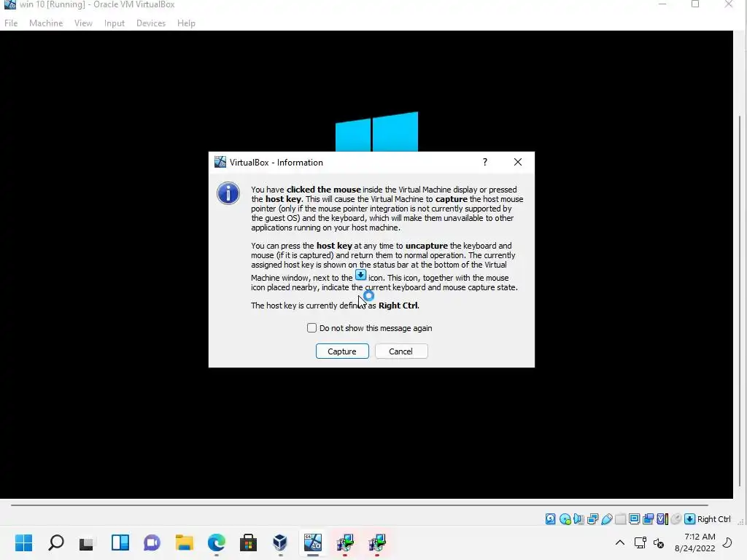Open the USB devices status icon
747x560 pixels.
pyautogui.click(x=606, y=519)
